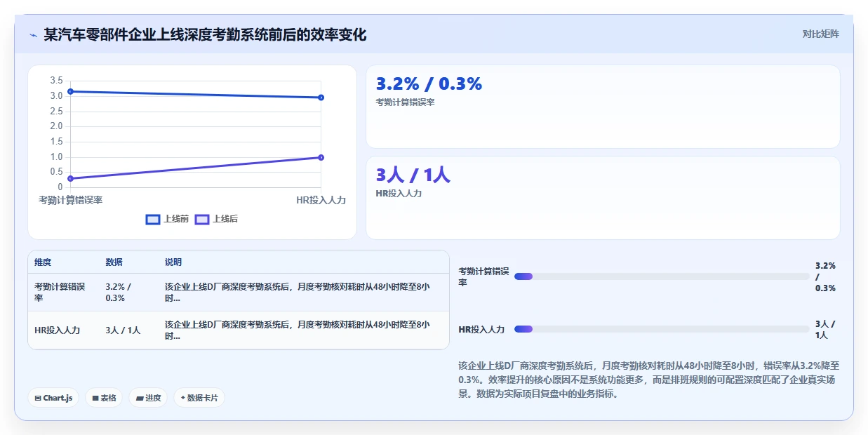The image size is (868, 435).
Task: Click the 对比矩阵 label in header
Action: click(x=821, y=34)
